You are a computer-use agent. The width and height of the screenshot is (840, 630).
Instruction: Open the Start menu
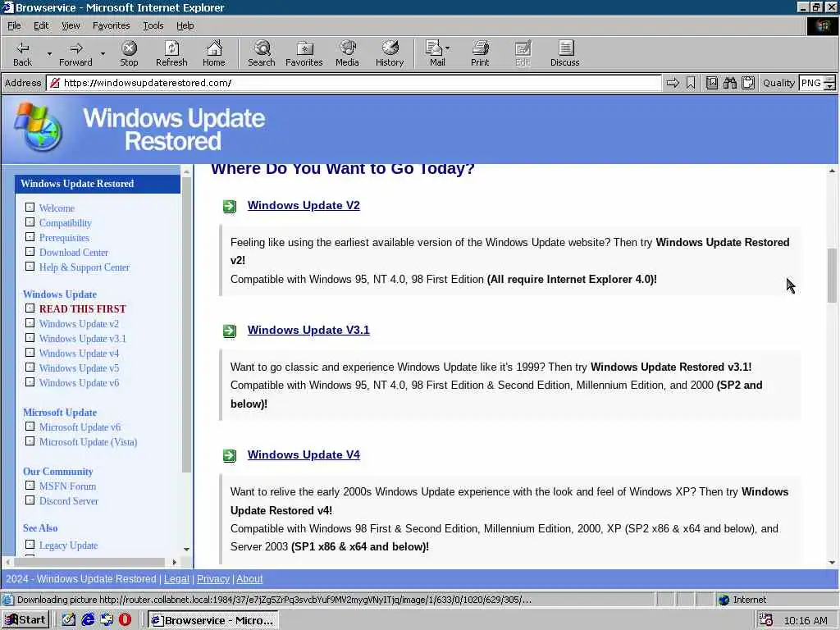25,620
